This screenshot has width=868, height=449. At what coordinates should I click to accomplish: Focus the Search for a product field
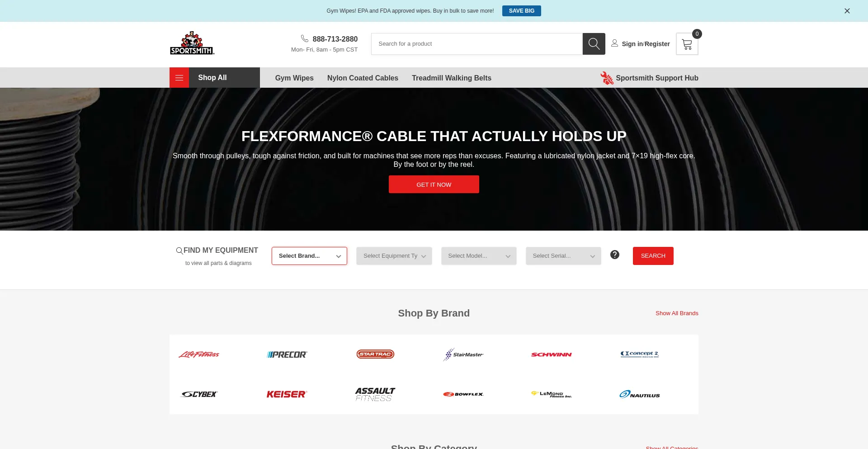coord(477,44)
